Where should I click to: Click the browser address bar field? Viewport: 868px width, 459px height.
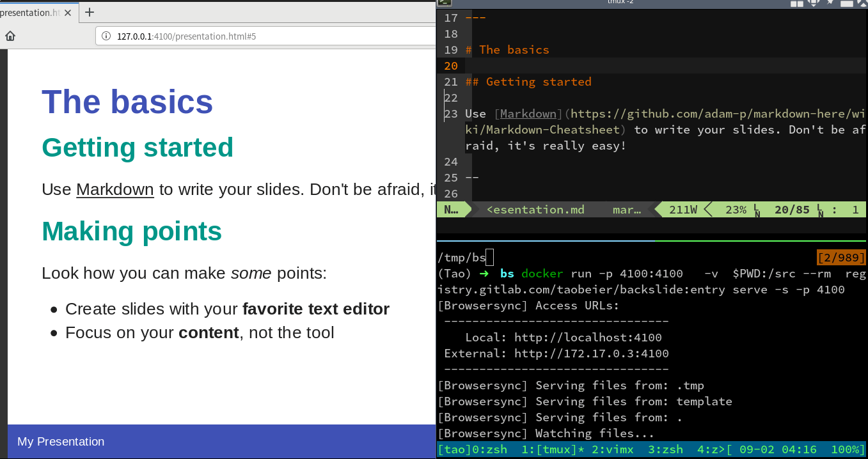[256, 36]
